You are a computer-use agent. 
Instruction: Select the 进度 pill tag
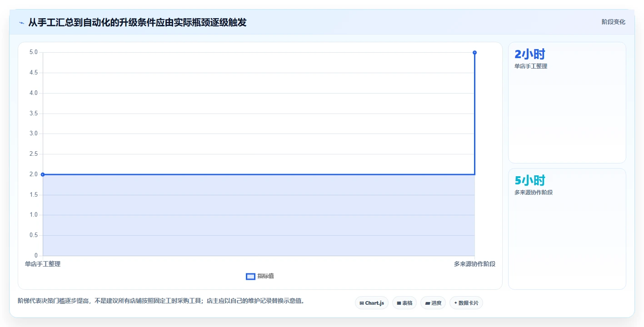tap(433, 303)
